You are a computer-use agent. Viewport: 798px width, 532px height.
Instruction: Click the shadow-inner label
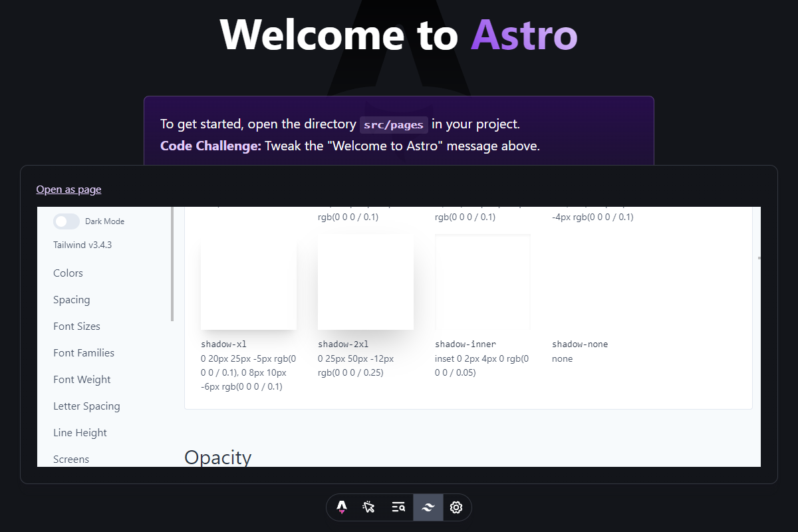pos(465,344)
